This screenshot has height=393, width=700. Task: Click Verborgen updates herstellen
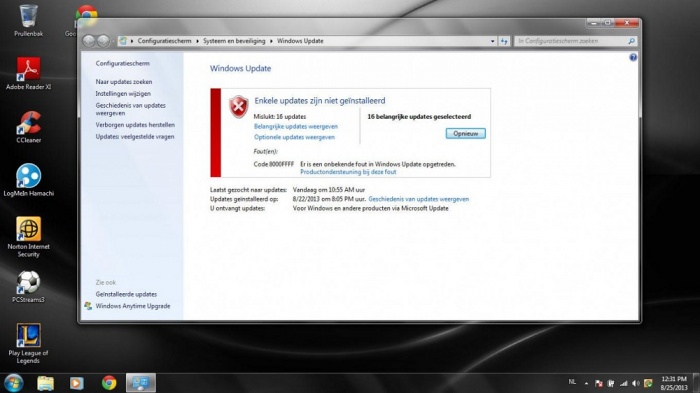tap(135, 125)
